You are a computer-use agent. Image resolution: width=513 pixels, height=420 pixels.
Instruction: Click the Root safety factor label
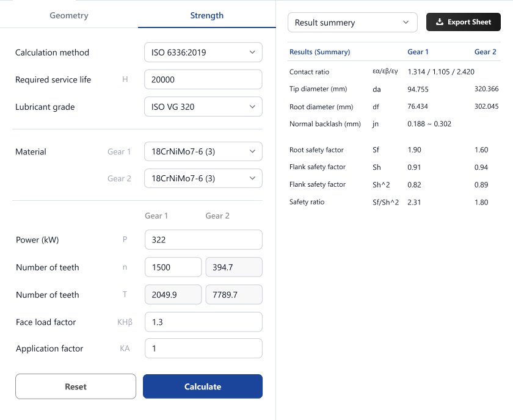click(x=316, y=150)
